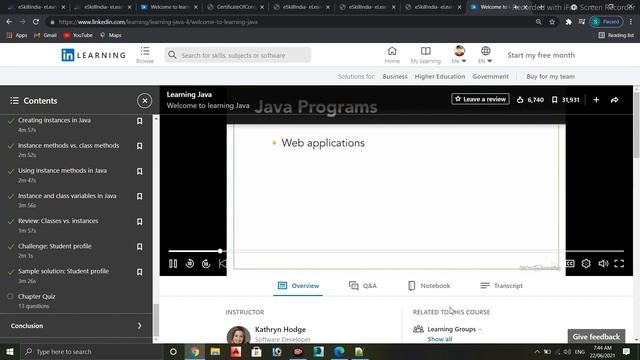This screenshot has height=360, width=640.
Task: Open the Browse menu icon
Action: pos(145,55)
